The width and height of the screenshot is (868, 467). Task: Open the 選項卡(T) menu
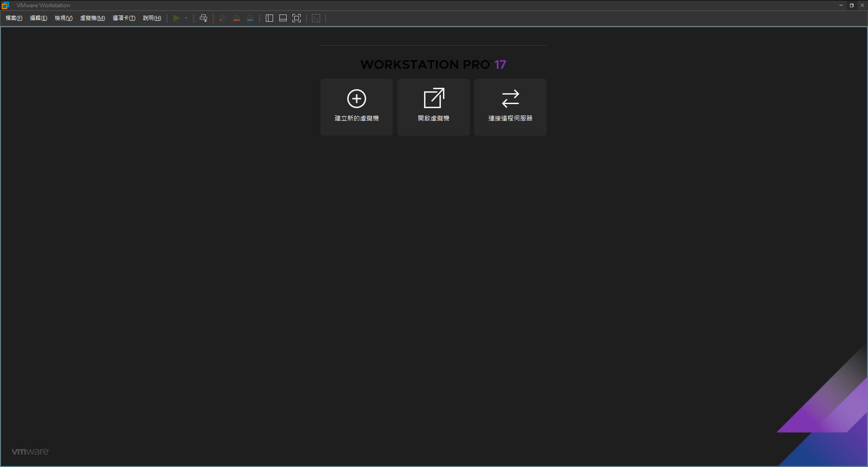124,18
